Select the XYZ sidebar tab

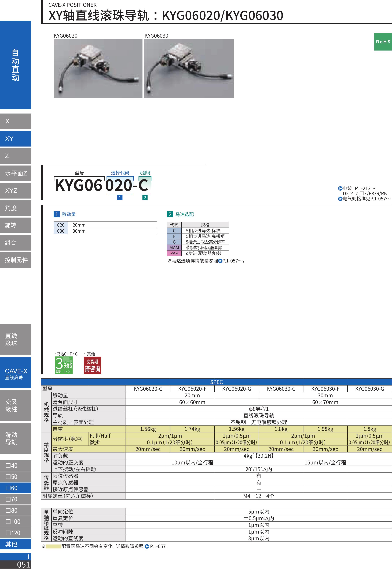point(16,191)
